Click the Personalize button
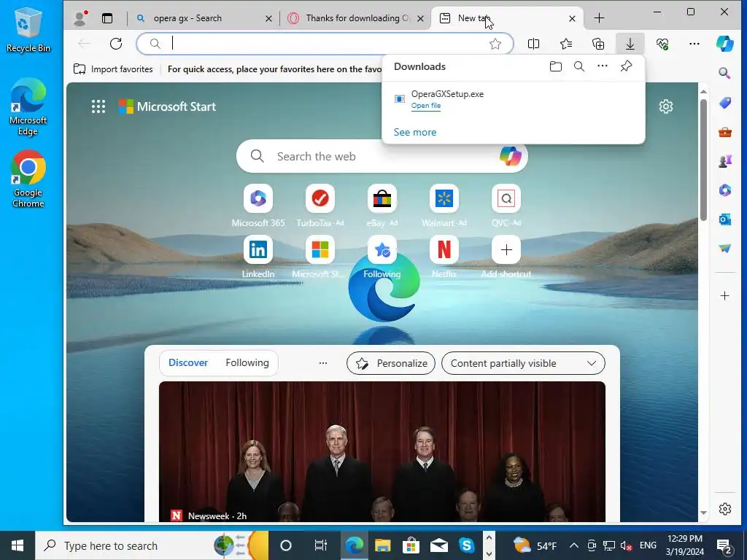 coord(391,363)
